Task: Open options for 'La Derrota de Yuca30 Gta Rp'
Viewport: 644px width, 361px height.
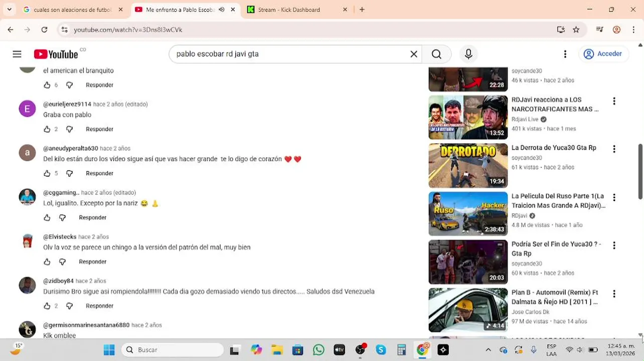Action: (614, 149)
